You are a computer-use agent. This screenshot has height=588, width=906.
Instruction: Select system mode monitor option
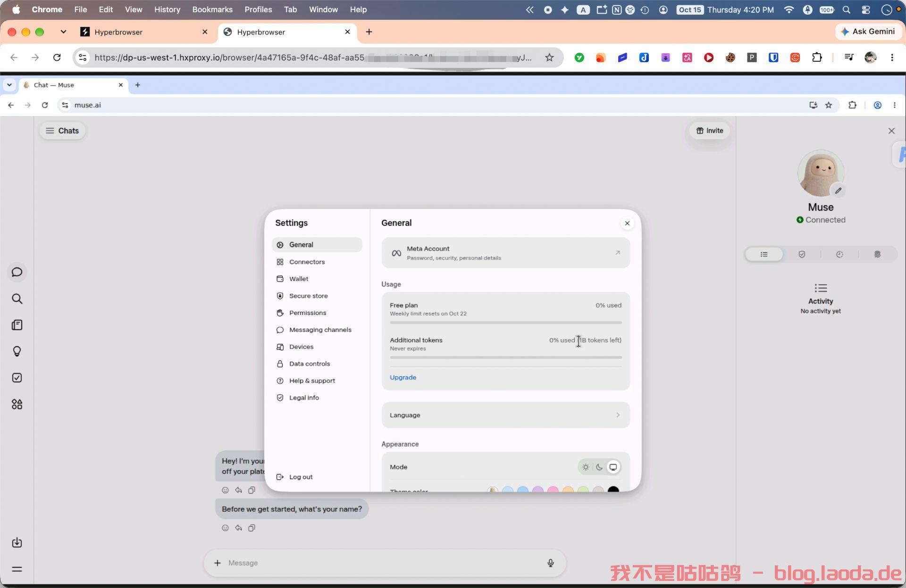click(x=613, y=467)
